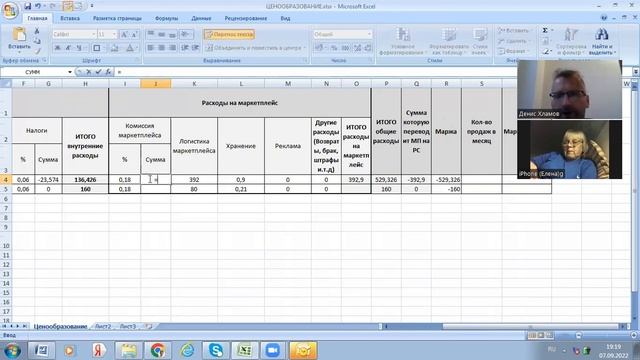
Task: Apply the percent style number format
Action: tap(334, 48)
